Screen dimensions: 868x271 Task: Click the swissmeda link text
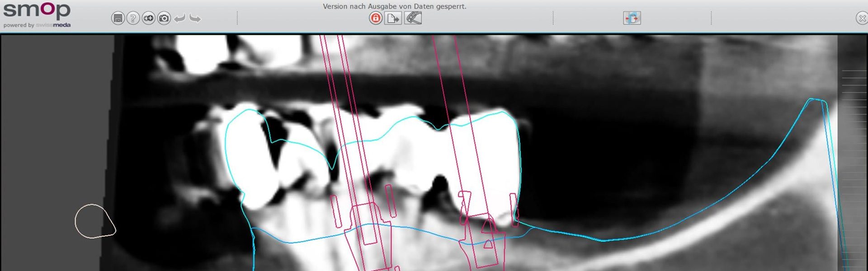pos(53,25)
